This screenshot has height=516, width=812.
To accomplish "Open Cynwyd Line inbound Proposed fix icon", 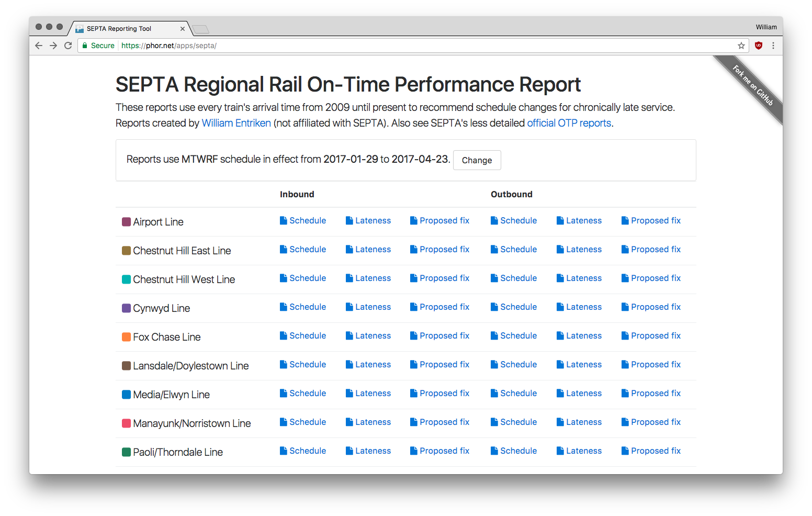I will [x=414, y=307].
